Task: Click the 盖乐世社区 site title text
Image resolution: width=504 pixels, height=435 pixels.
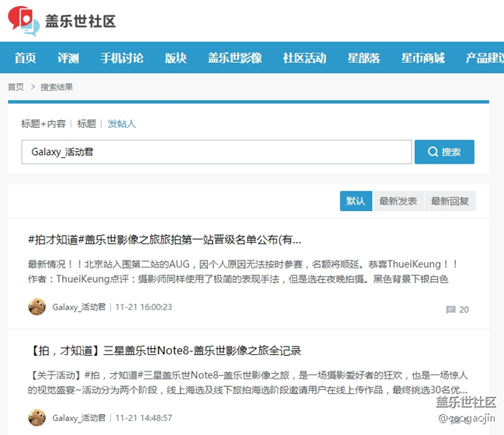Action: pyautogui.click(x=81, y=21)
